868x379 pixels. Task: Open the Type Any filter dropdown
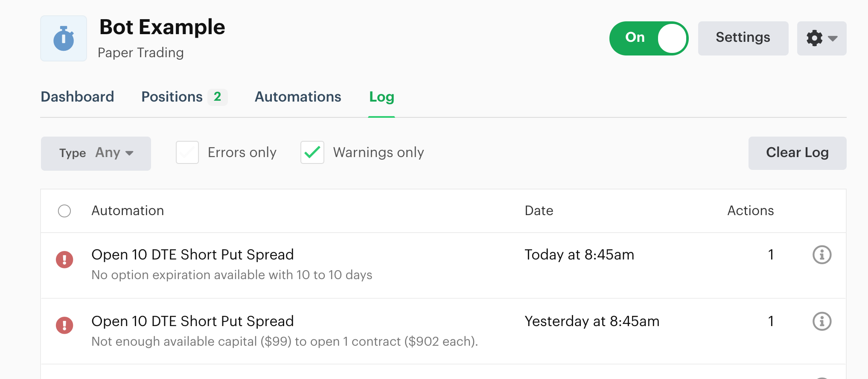coord(96,153)
